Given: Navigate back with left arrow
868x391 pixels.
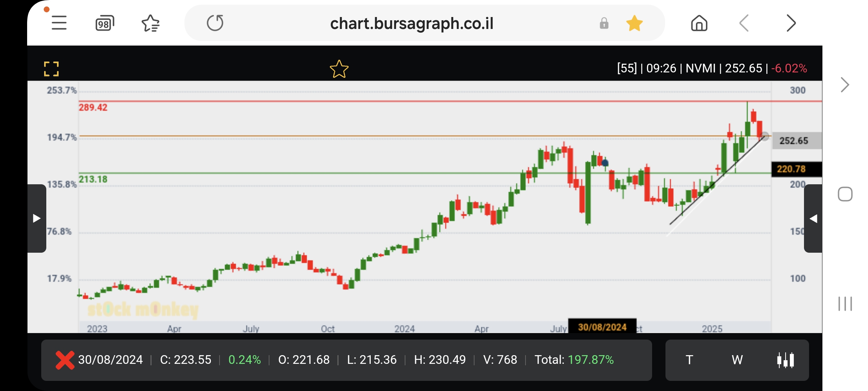Looking at the screenshot, I should (x=744, y=24).
